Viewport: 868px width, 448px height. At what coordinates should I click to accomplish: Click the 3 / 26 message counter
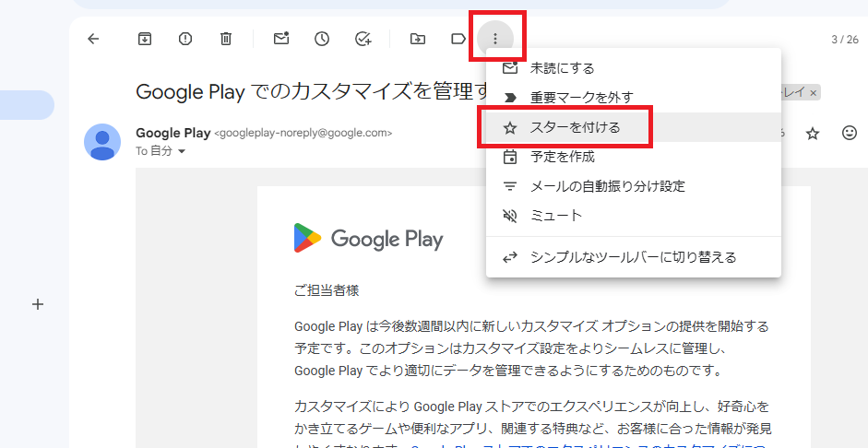coord(845,40)
